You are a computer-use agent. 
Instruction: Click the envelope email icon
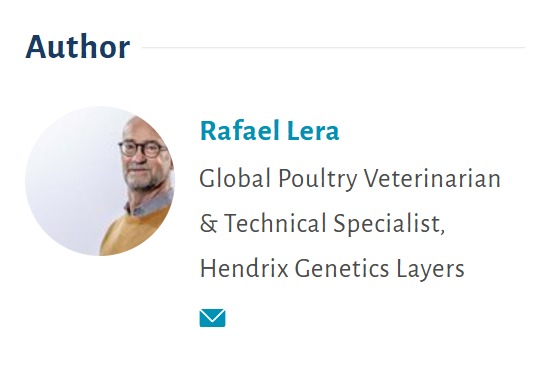pyautogui.click(x=212, y=318)
